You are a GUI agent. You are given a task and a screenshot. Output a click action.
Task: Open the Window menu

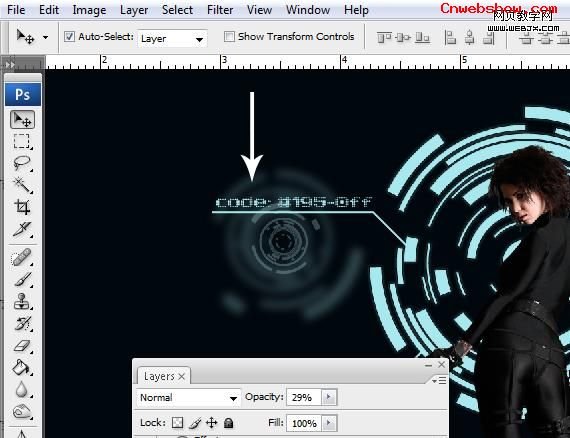tap(308, 10)
